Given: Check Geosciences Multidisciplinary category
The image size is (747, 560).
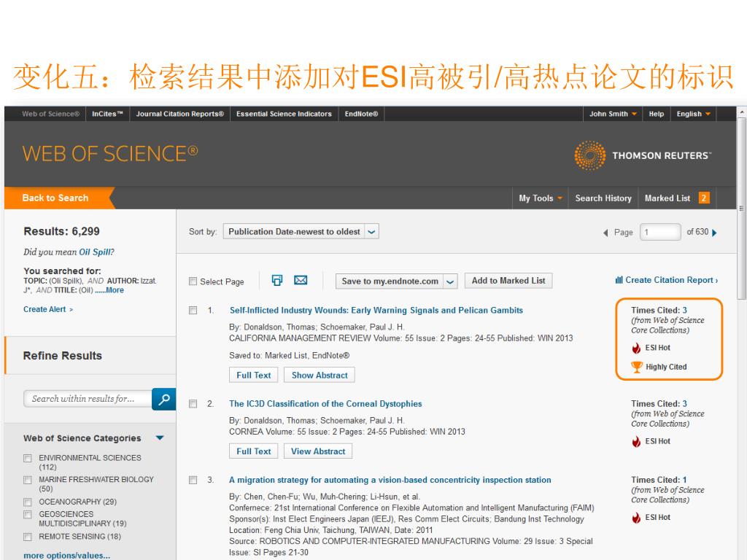Looking at the screenshot, I should [x=28, y=515].
